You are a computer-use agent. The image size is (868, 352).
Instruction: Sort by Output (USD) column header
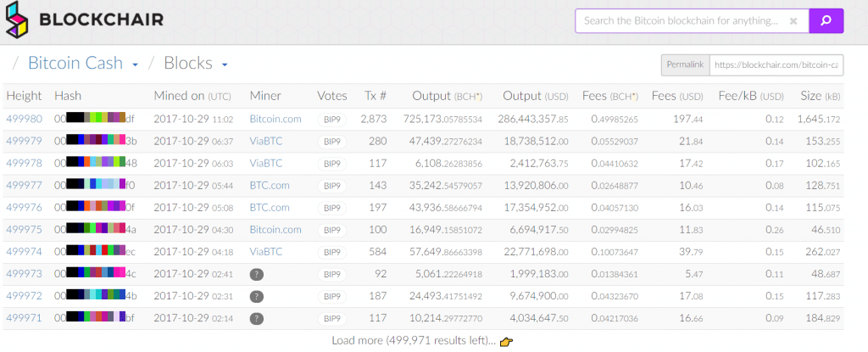[536, 96]
